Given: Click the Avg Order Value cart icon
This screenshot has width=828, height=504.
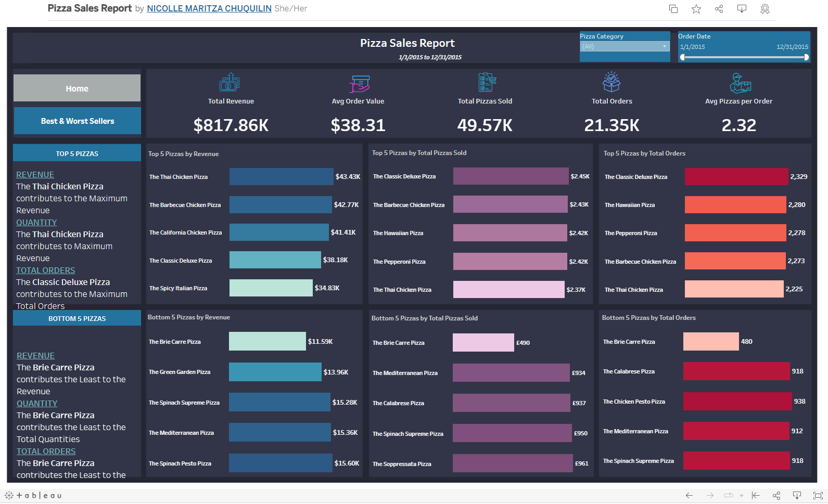Looking at the screenshot, I should [x=359, y=83].
